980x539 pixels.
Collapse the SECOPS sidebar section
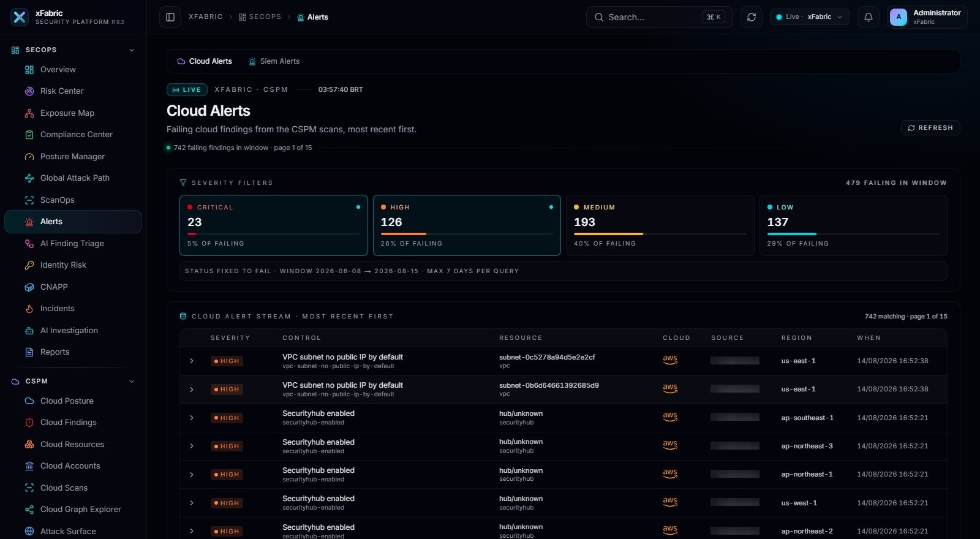(x=132, y=50)
